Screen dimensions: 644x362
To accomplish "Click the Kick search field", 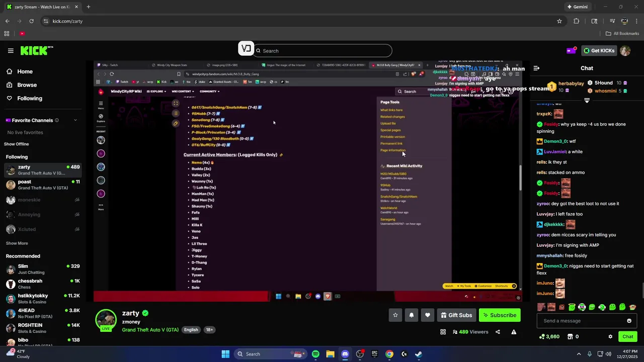I will 323,51.
